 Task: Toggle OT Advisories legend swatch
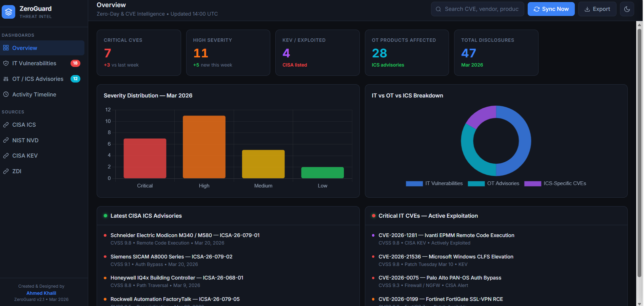(x=476, y=184)
